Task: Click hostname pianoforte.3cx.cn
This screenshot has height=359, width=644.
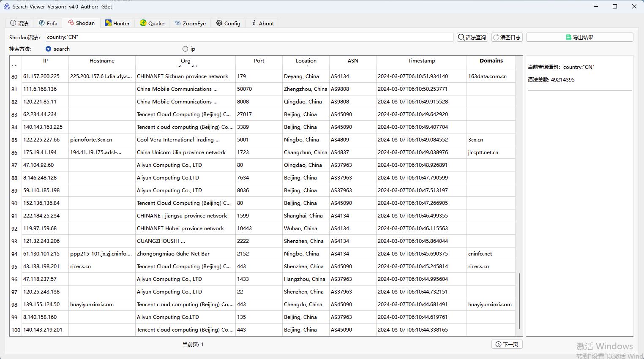Action: 102,140
